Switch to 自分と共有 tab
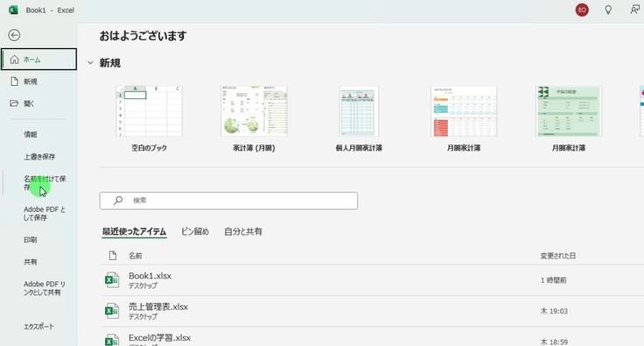The image size is (644, 346). tap(243, 231)
